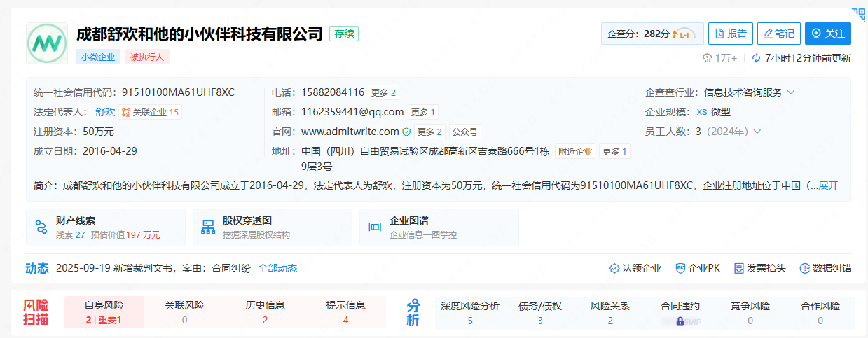Expand the 员工人数 year dropdown

point(757,132)
